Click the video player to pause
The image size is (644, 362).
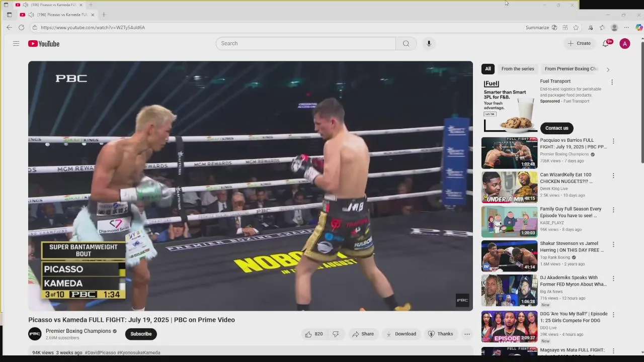(x=251, y=186)
